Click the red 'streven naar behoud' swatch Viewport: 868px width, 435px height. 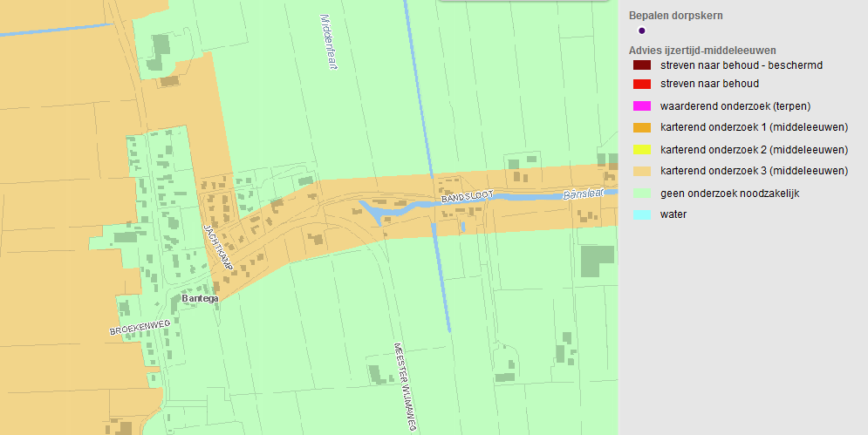tap(641, 84)
